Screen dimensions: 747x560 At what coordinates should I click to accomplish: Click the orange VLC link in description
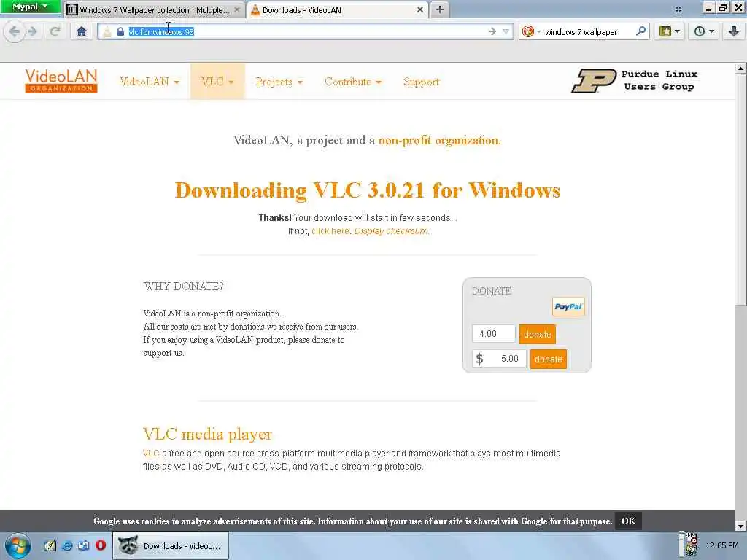point(151,454)
